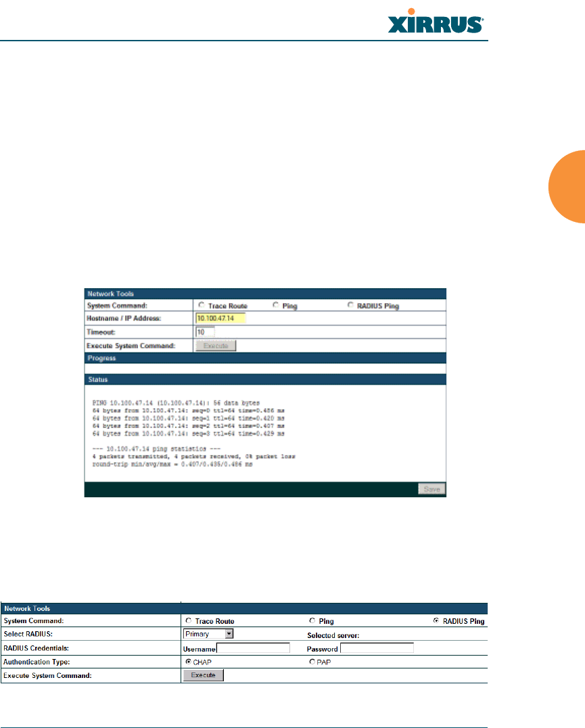Click the RADIUS Username input field
The height and width of the screenshot is (728, 585).
point(254,648)
